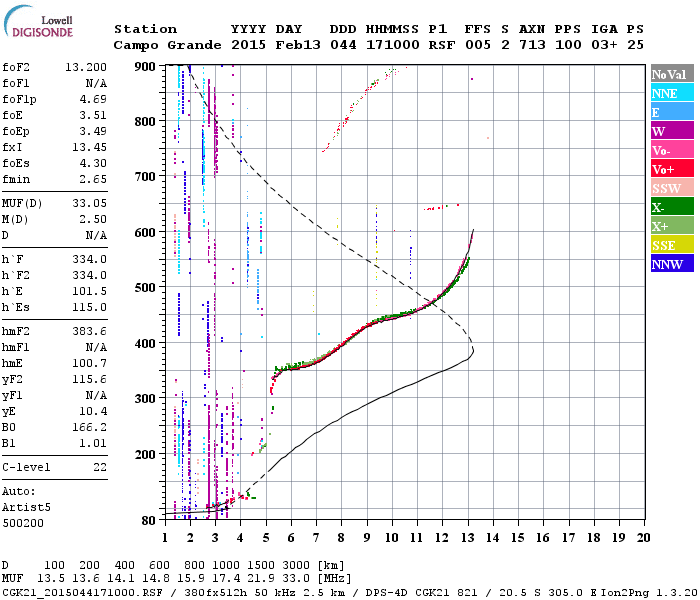
Task: Click the B1 value 1.01
Action: (93, 443)
